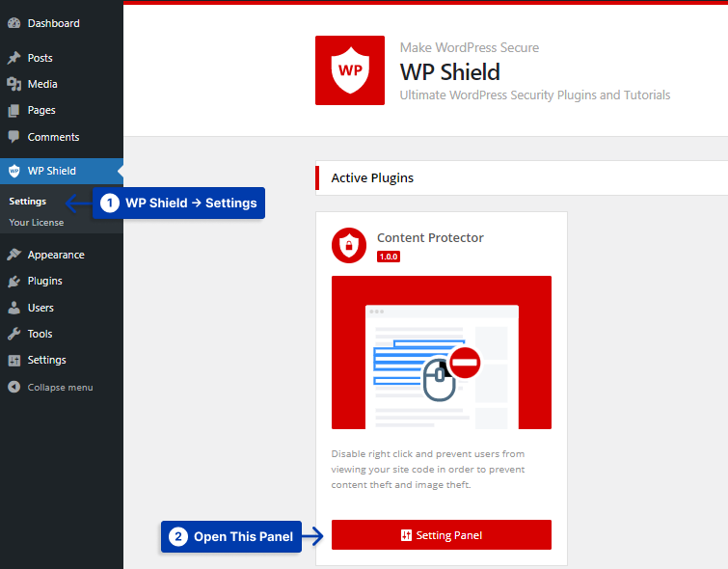This screenshot has width=728, height=569.
Task: Click the Collapse menu arrow icon
Action: coord(13,387)
